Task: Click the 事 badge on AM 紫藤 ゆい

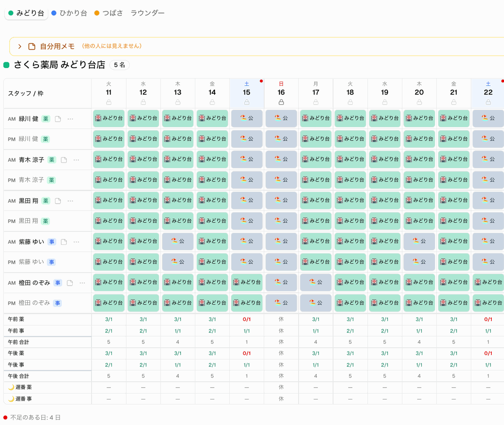Action: [52, 242]
